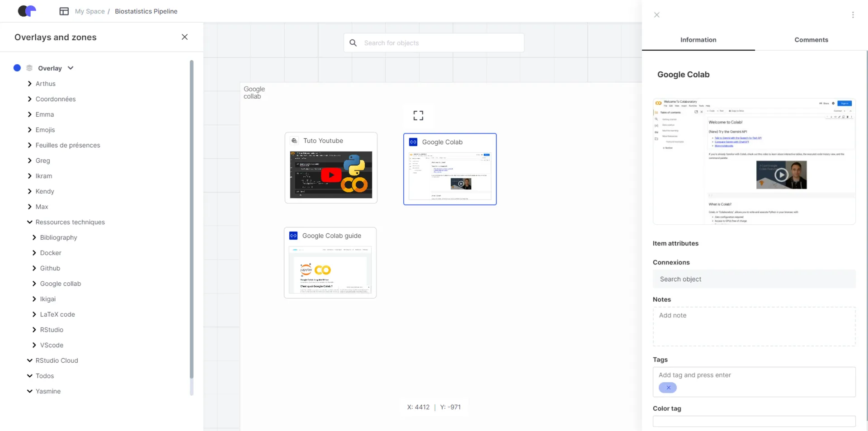Close the Overlays and zones panel
Image resolution: width=868 pixels, height=431 pixels.
(x=184, y=37)
